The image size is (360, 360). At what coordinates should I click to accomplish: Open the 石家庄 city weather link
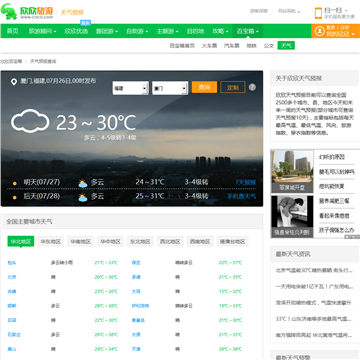tap(14, 335)
